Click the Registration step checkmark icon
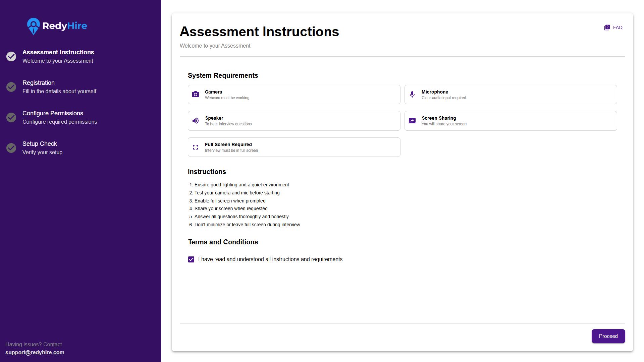 (11, 87)
